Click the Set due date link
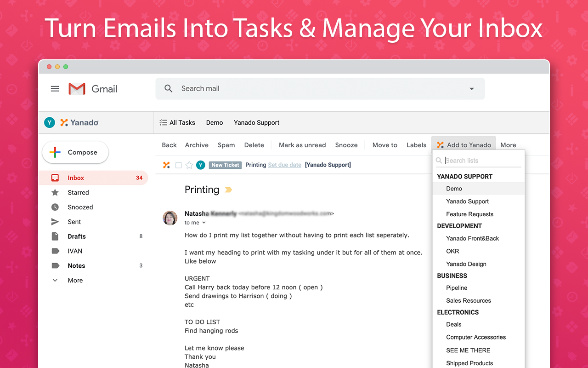The image size is (588, 368). click(x=284, y=165)
